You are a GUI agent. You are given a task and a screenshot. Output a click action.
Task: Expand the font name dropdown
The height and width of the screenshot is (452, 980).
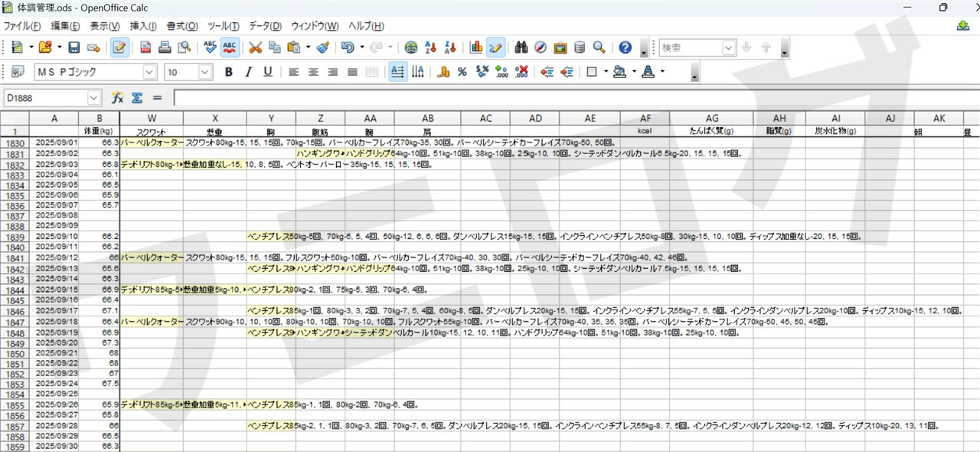149,72
